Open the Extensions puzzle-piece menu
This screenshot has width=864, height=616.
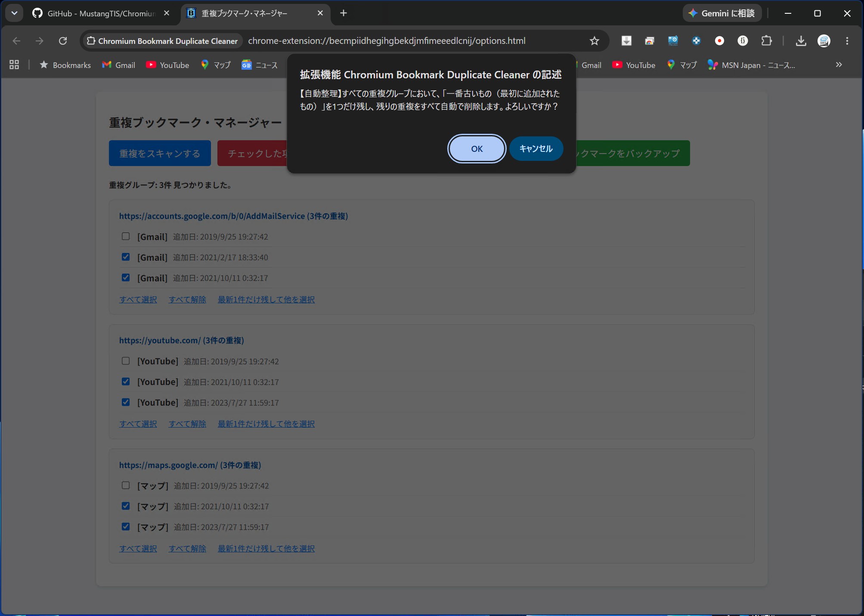click(766, 41)
